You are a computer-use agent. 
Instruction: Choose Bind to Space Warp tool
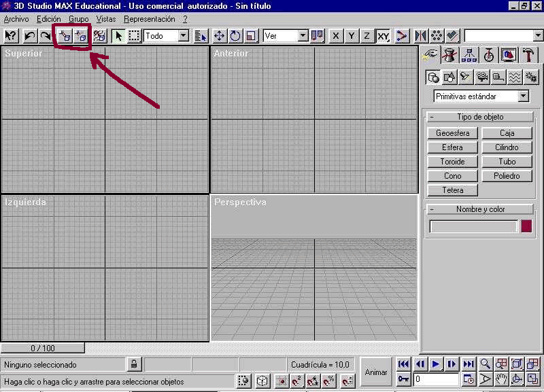99,36
